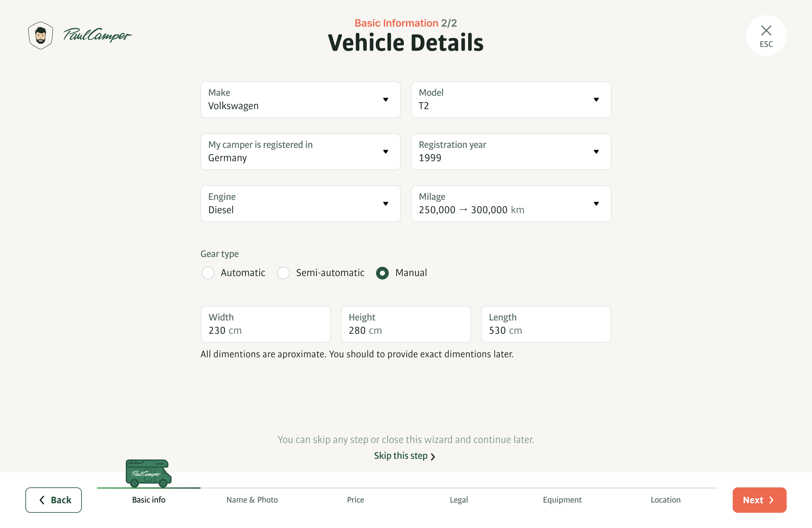The height and width of the screenshot is (528, 812).
Task: Click the Skip this step link
Action: click(401, 456)
